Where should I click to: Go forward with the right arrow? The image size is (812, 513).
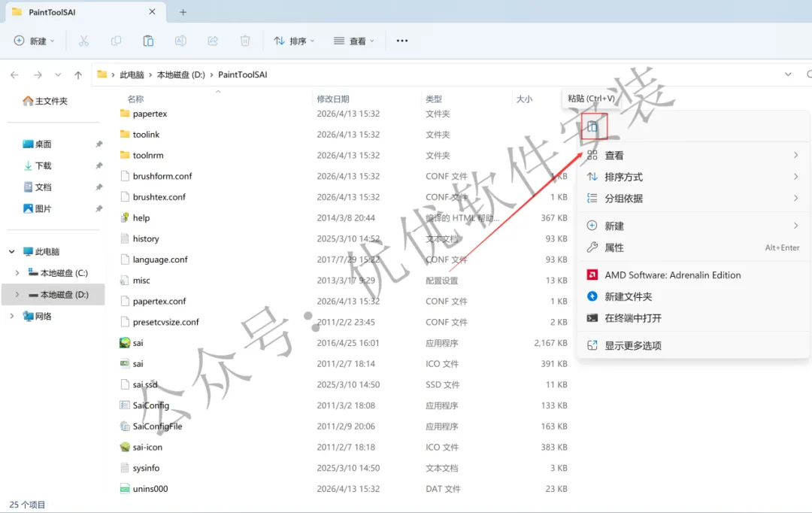click(x=38, y=75)
